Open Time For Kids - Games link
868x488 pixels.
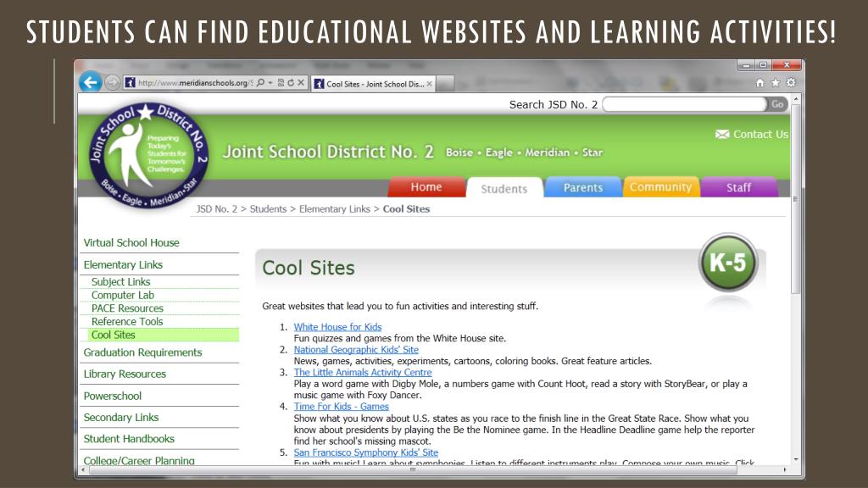click(341, 406)
